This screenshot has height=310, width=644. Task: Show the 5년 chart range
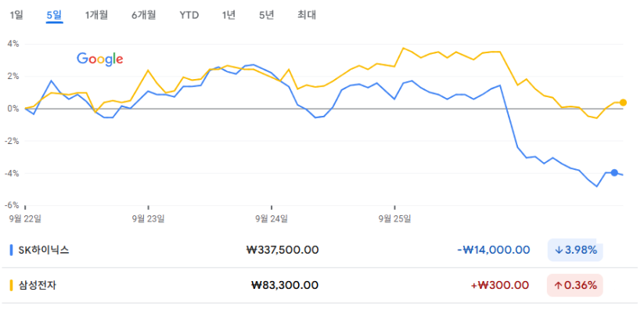(267, 15)
